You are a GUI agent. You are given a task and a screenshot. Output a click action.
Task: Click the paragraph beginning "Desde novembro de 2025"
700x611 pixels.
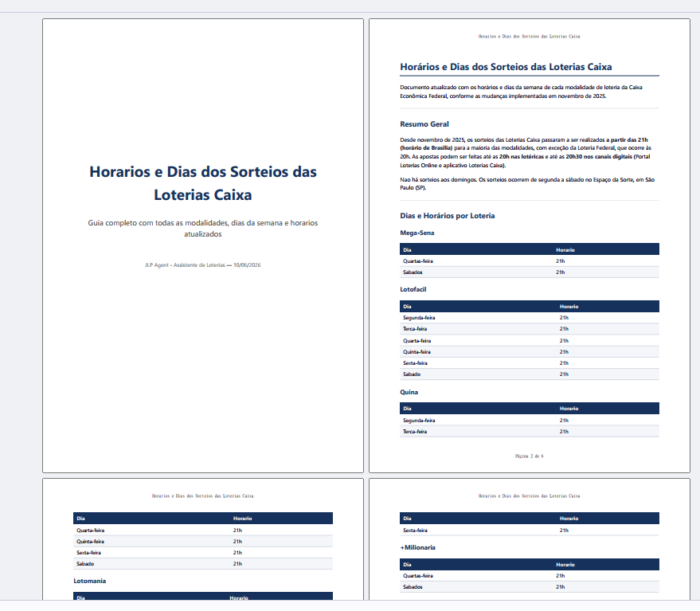pos(526,152)
